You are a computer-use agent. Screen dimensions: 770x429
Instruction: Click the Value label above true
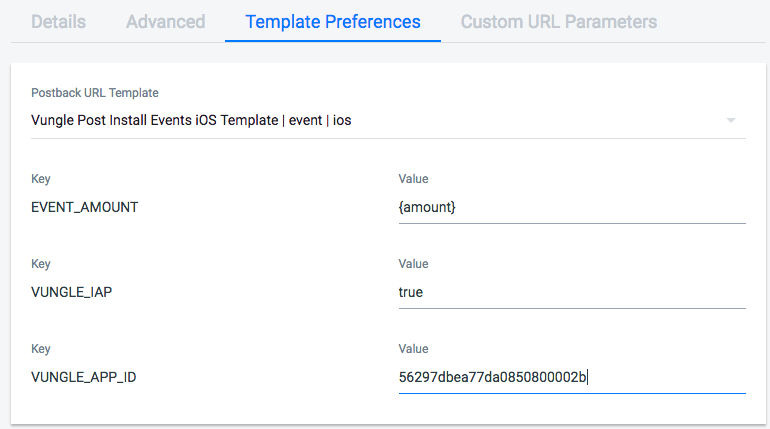pos(413,264)
